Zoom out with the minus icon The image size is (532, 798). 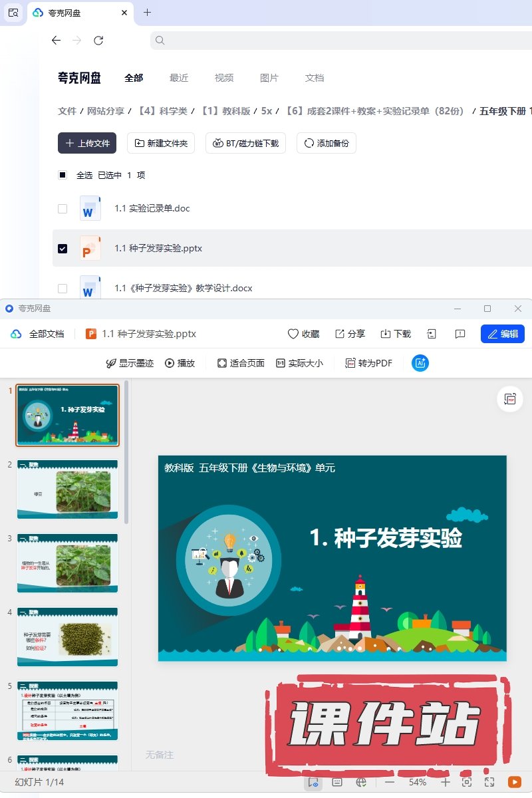[390, 782]
